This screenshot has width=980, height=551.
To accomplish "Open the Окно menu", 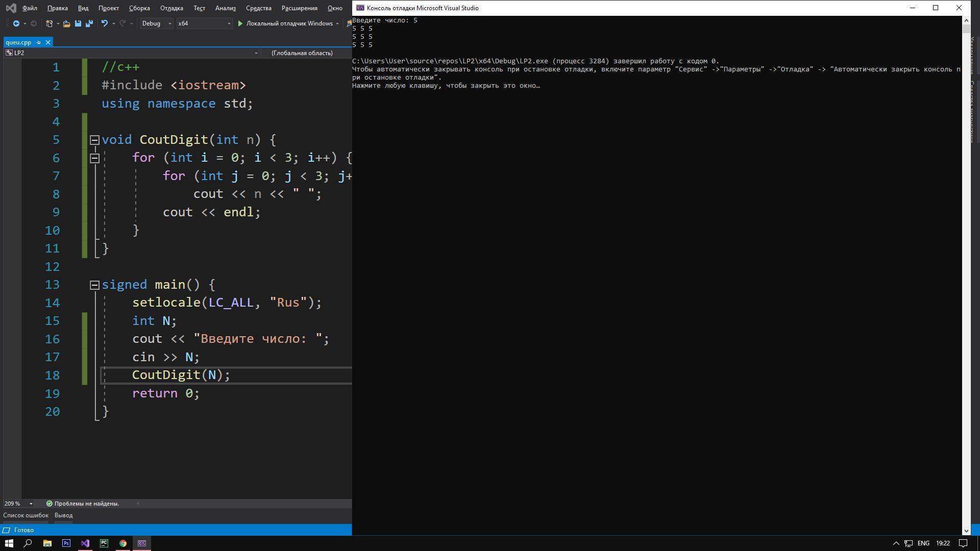I will point(335,8).
